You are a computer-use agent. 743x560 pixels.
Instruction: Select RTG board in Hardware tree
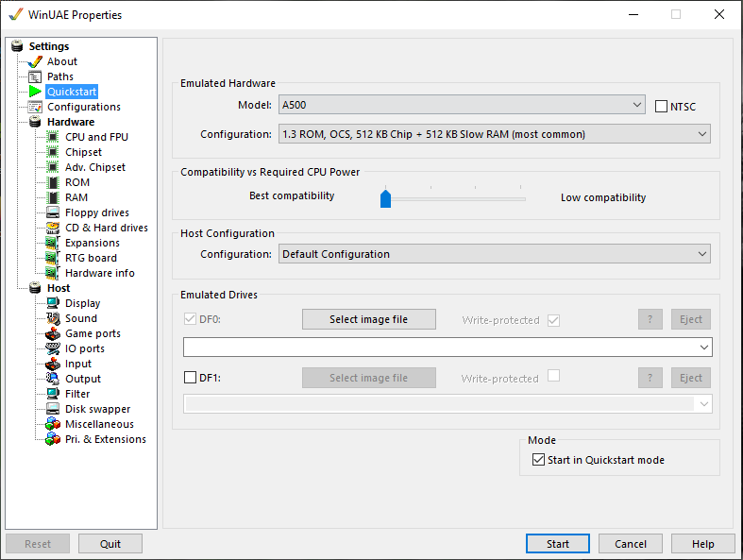pos(91,258)
